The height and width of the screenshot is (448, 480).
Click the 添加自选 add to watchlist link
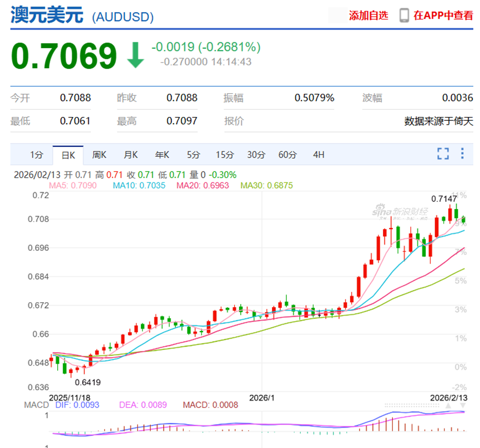point(368,16)
